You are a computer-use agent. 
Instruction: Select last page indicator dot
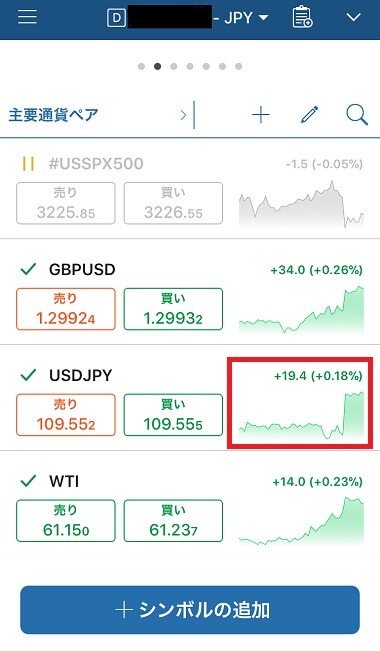click(238, 66)
